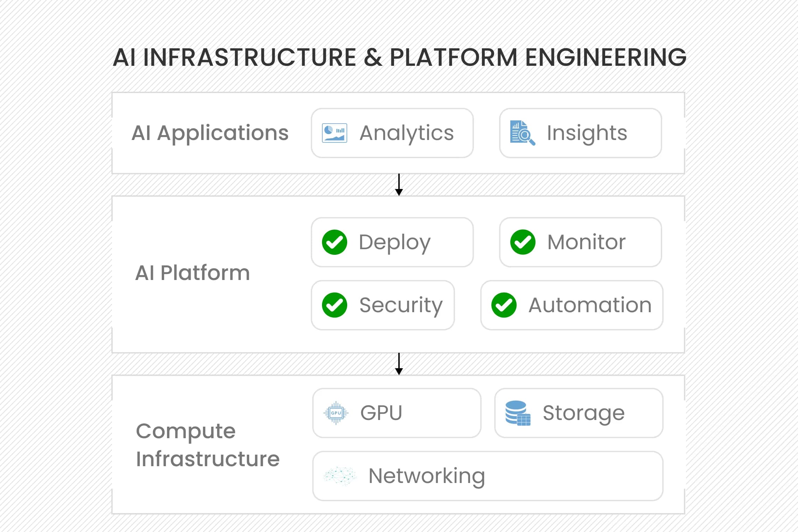Open the GPU card
This screenshot has height=532, width=798.
click(397, 413)
